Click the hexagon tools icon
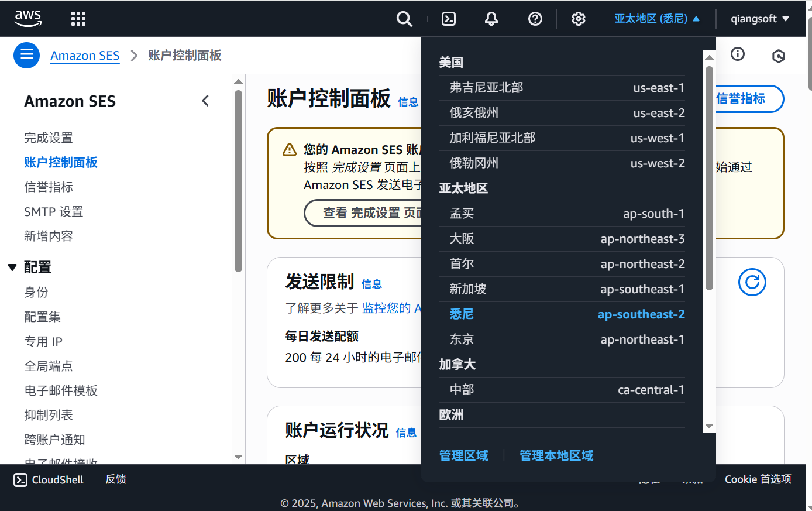Screen dimensions: 812x511 click(x=779, y=56)
